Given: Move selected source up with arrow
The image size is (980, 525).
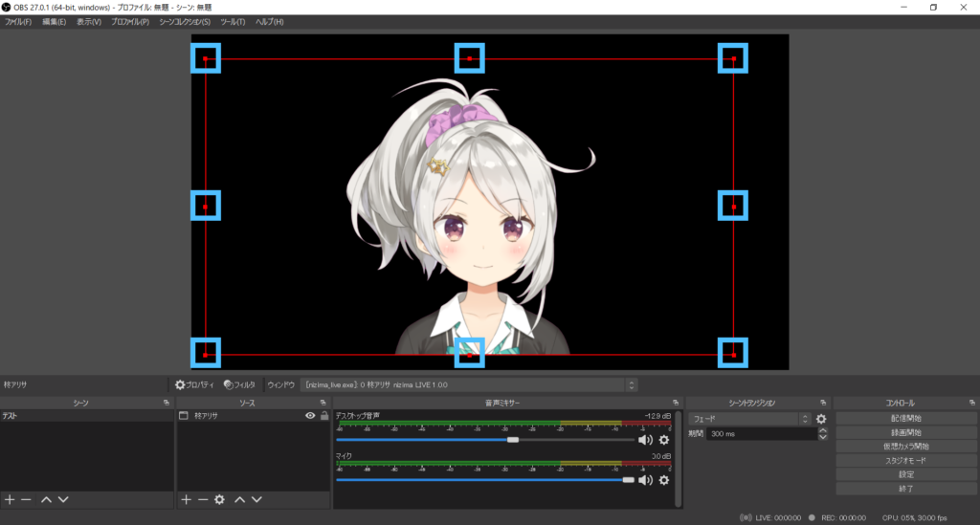Looking at the screenshot, I should point(240,499).
